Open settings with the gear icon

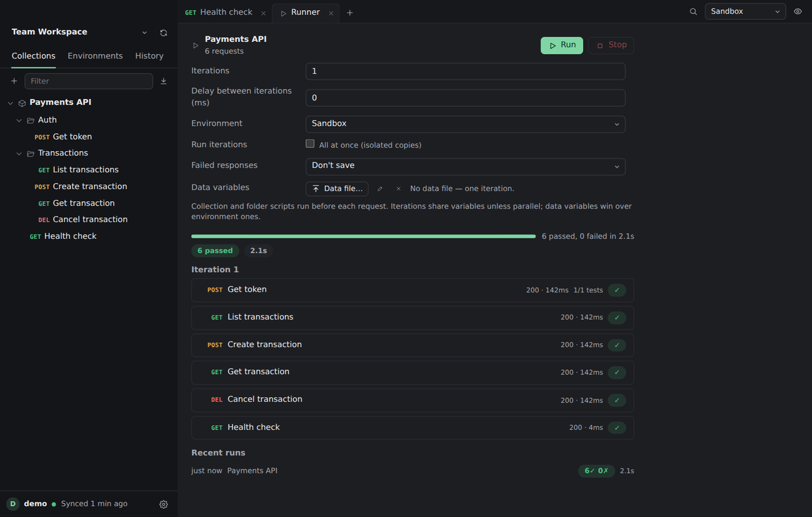point(164,504)
